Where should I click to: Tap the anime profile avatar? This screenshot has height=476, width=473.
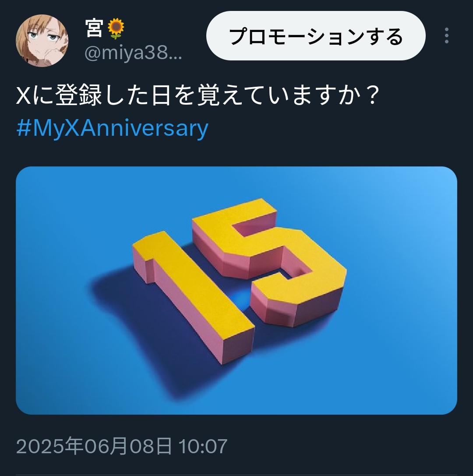point(42,40)
